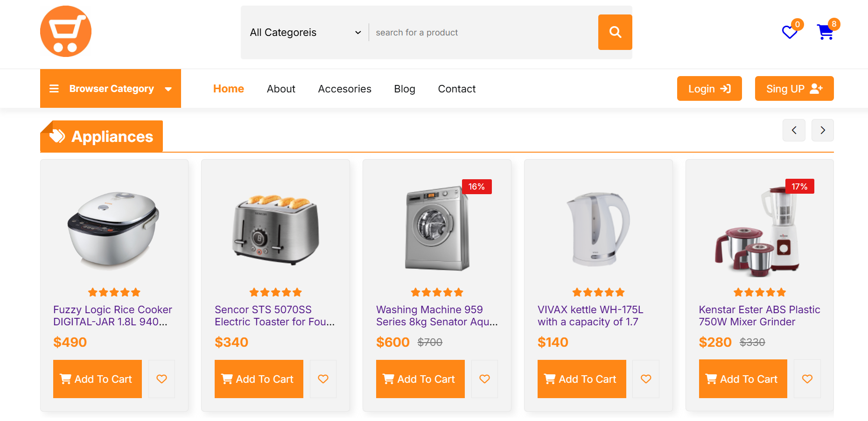Click the Appliances category tag icon
Viewport: 868px width, 421px height.
pyautogui.click(x=57, y=136)
